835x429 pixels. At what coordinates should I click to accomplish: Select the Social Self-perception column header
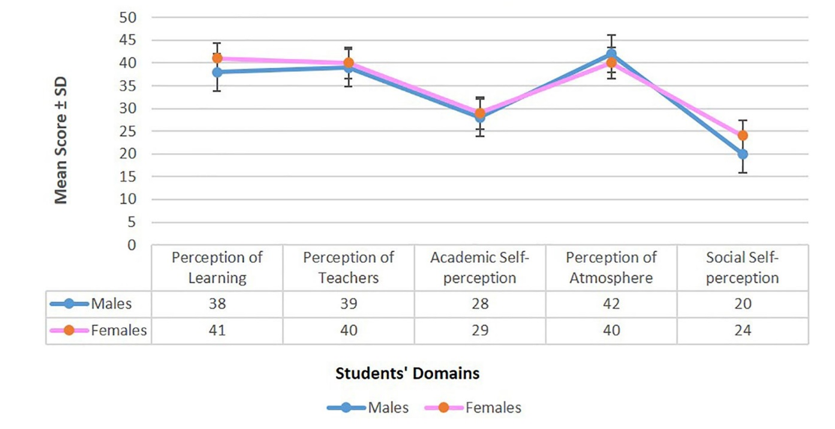(741, 268)
